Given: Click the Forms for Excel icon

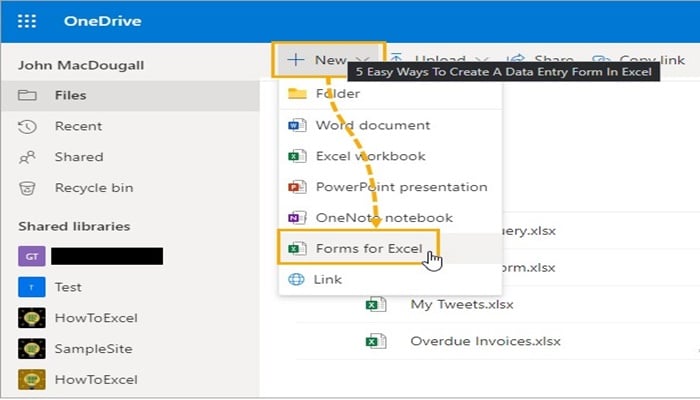Looking at the screenshot, I should coord(297,248).
